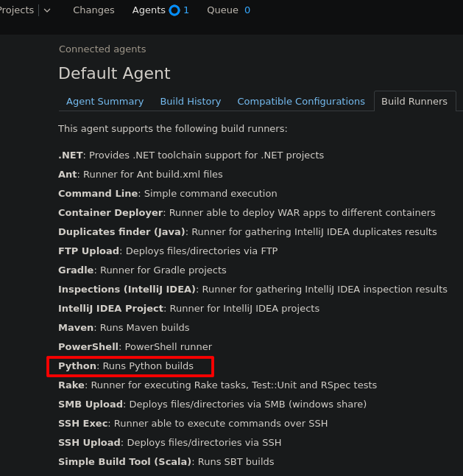
Task: Click the Agents status circle icon
Action: tap(174, 10)
